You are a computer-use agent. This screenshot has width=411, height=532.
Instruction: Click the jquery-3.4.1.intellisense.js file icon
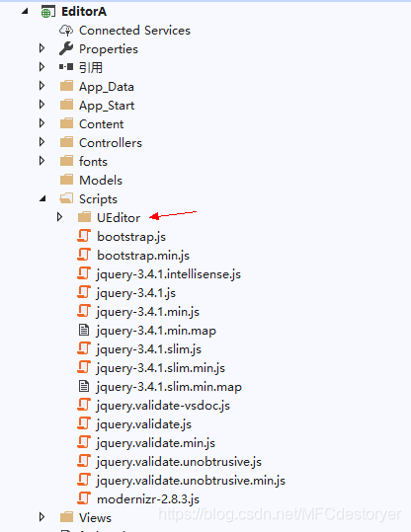(x=84, y=273)
